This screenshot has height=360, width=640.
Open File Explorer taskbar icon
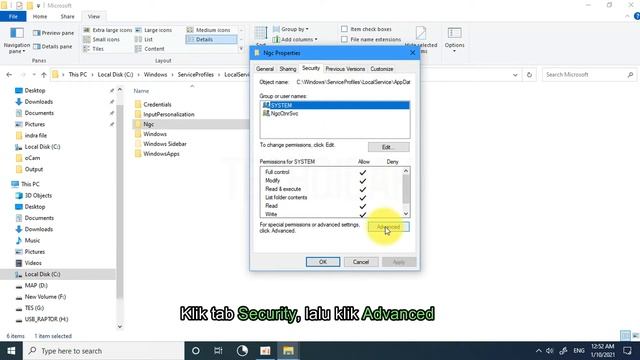tap(288, 351)
